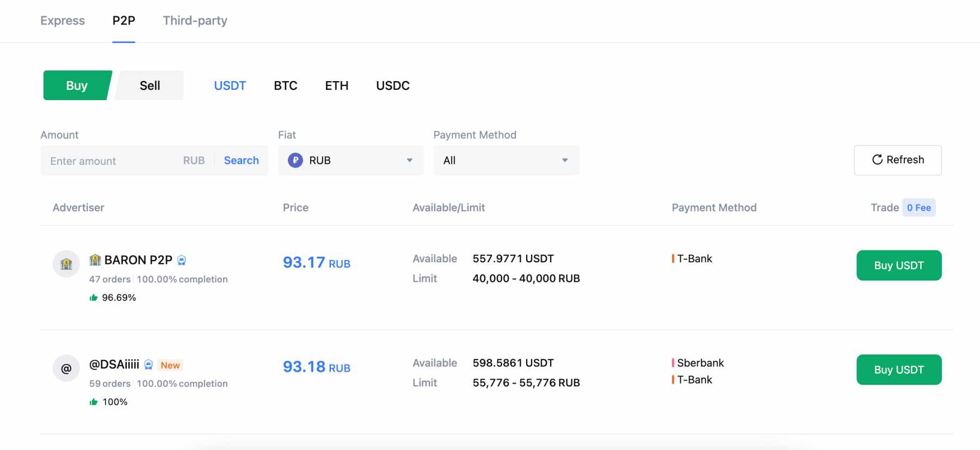Select the USDC coin tab
Image resolution: width=980 pixels, height=450 pixels.
pyautogui.click(x=392, y=85)
